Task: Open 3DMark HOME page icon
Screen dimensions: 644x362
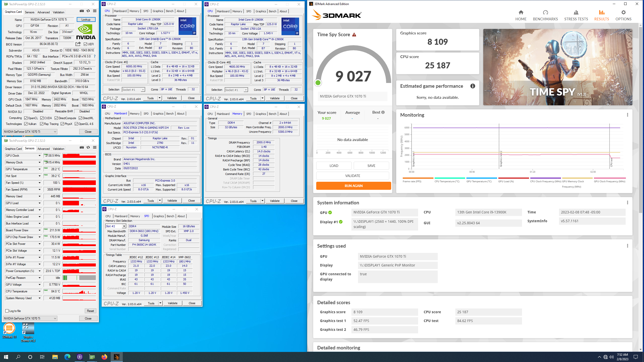Action: point(521,12)
